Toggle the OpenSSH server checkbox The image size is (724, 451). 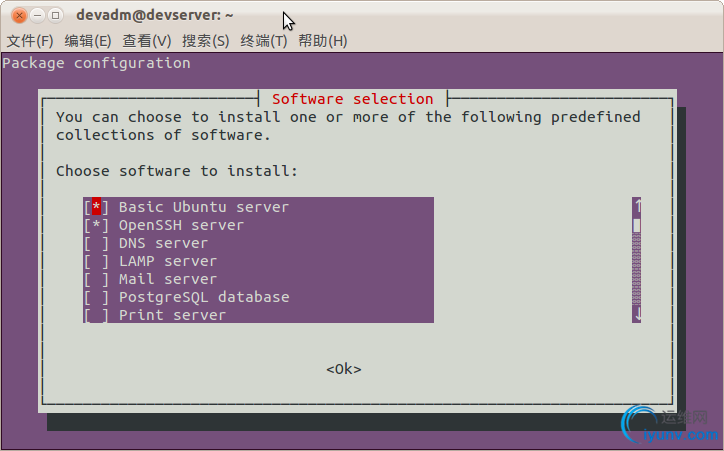tap(96, 225)
